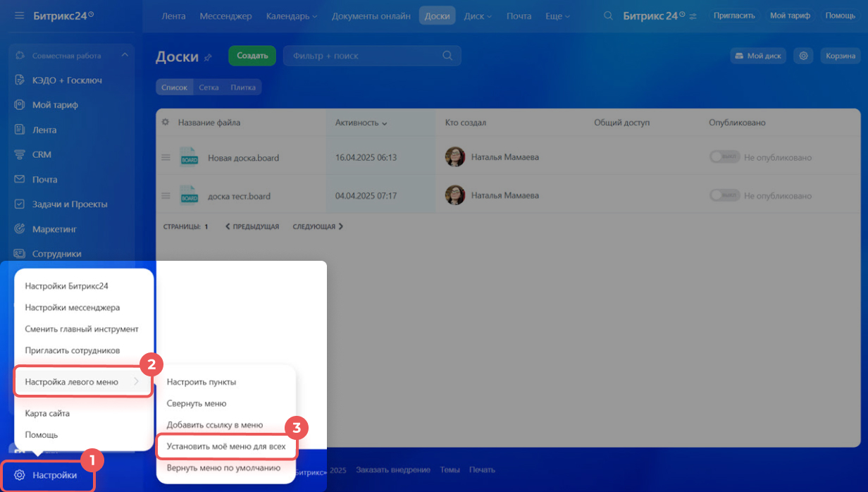Click the Мой тариф header button
Viewport: 868px width, 492px height.
[790, 16]
